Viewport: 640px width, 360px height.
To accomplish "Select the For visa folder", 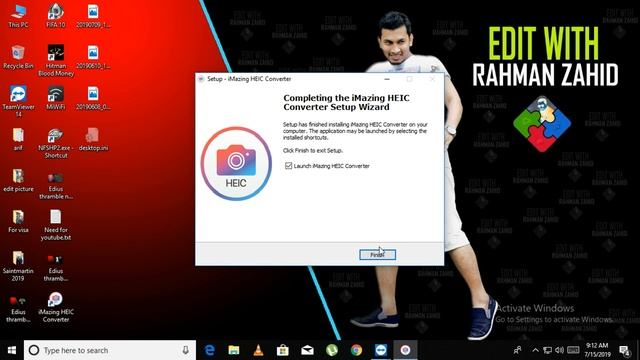I will [18, 221].
